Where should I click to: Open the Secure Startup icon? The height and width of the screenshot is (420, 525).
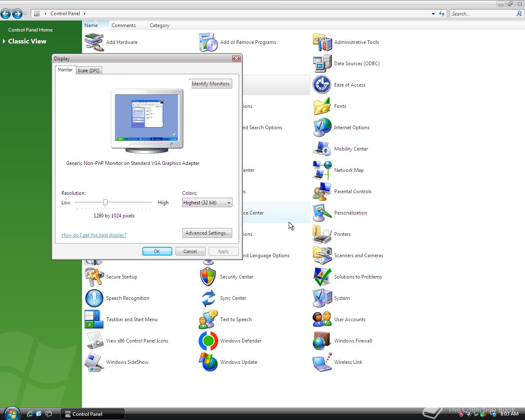click(x=94, y=277)
